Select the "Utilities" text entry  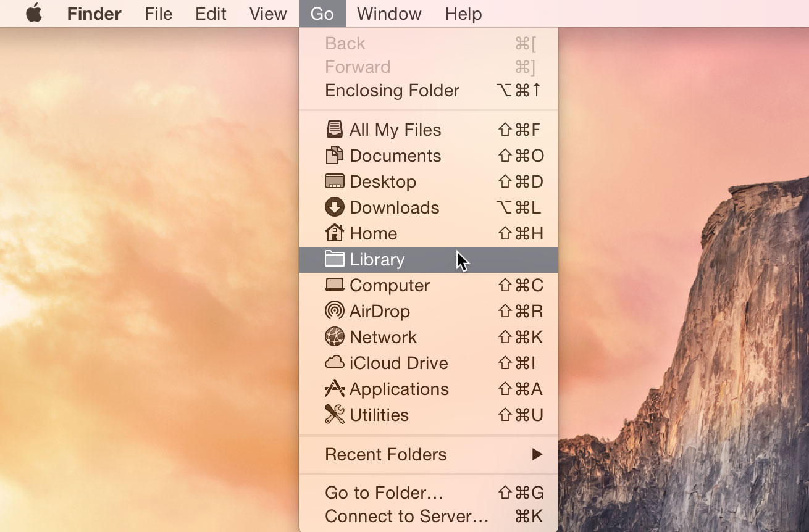click(379, 415)
